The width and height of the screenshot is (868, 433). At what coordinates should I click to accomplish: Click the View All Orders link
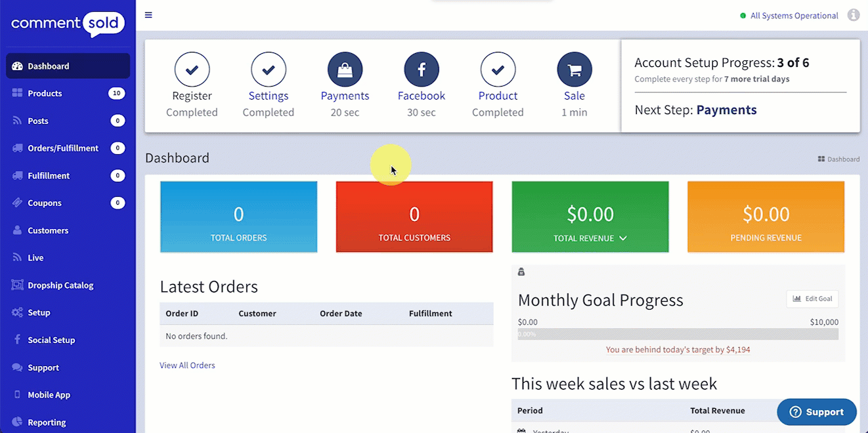point(187,365)
